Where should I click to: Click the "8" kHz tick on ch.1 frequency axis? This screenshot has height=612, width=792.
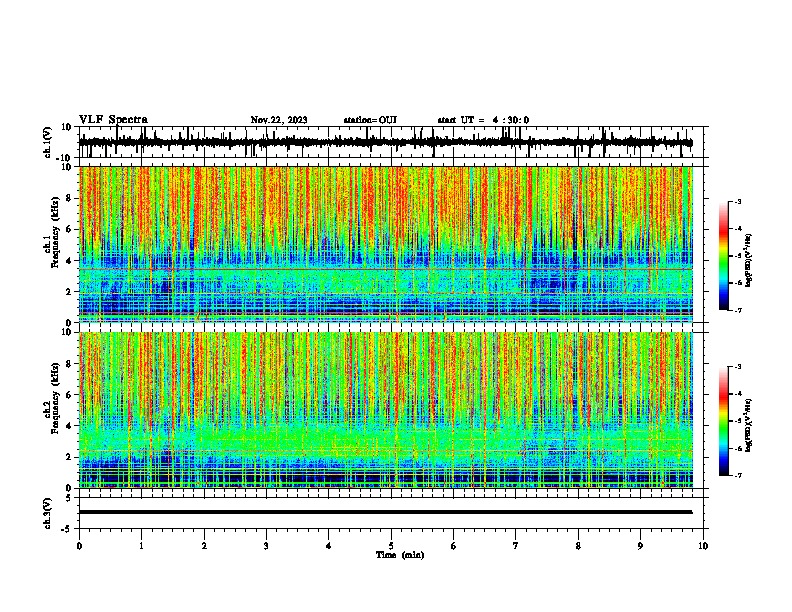69,198
